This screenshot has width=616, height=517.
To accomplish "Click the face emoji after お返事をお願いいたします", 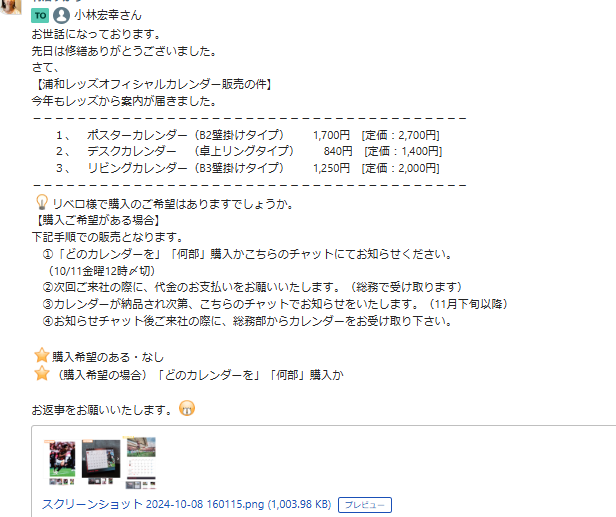I will coord(187,408).
